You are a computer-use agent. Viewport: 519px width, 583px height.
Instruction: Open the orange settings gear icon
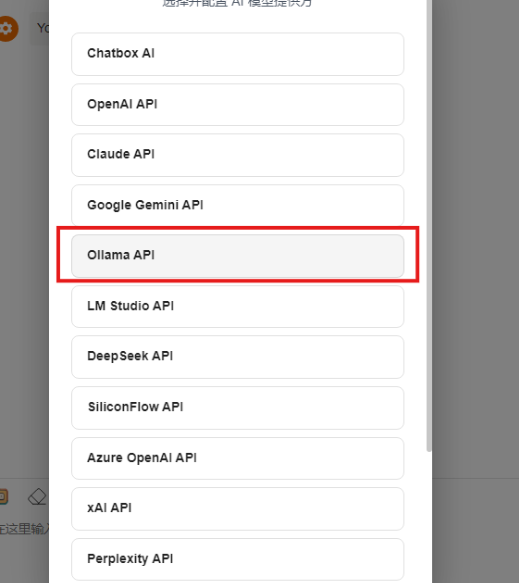[x=7, y=29]
